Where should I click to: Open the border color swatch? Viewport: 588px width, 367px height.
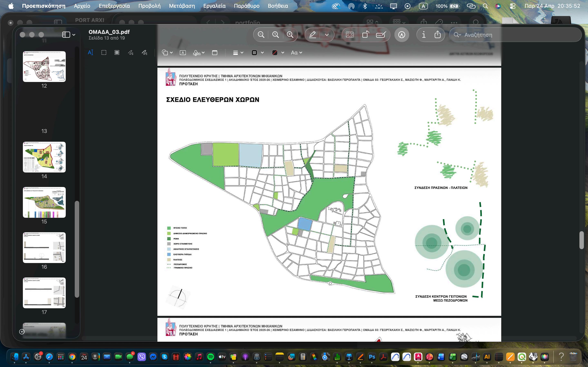point(254,53)
